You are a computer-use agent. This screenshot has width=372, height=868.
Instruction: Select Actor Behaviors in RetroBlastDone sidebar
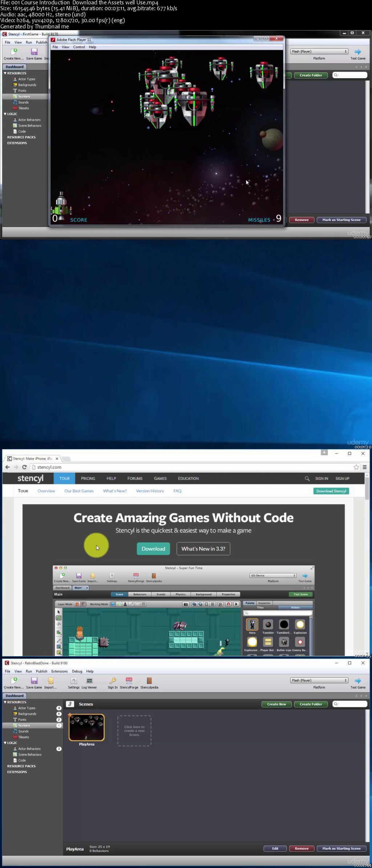pos(29,749)
